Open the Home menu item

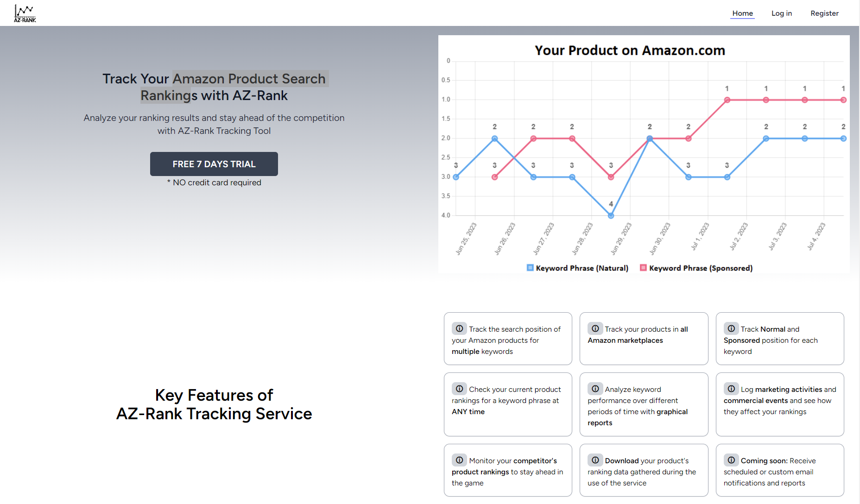(x=742, y=13)
